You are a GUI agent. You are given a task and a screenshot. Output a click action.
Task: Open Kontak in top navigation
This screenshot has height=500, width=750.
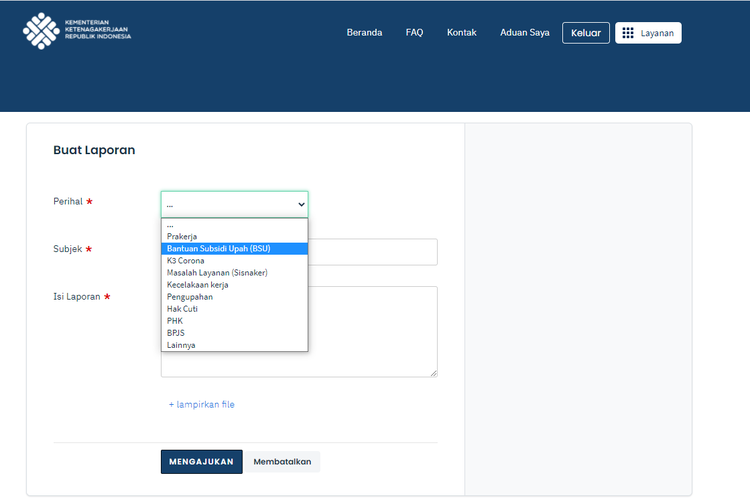pyautogui.click(x=461, y=33)
